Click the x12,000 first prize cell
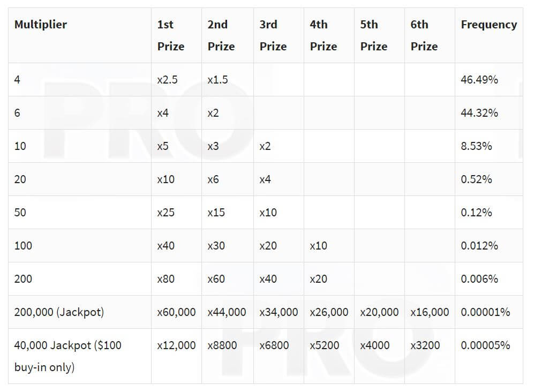This screenshot has height=392, width=534. [x=176, y=345]
